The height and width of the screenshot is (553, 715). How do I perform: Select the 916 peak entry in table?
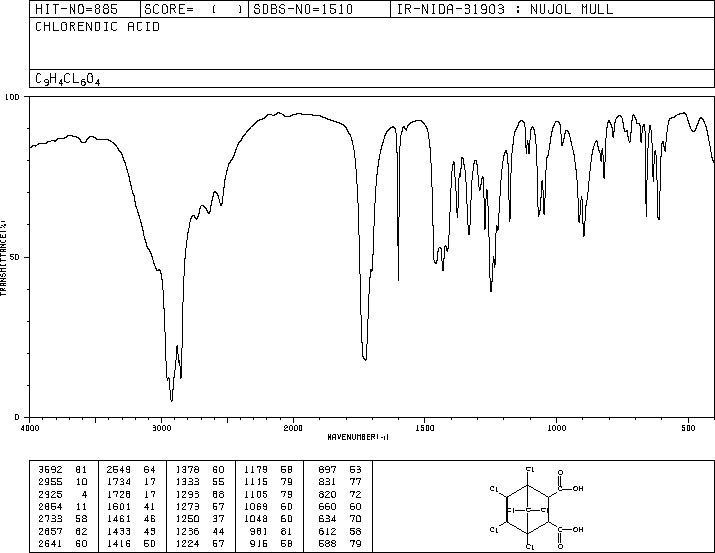pos(271,543)
